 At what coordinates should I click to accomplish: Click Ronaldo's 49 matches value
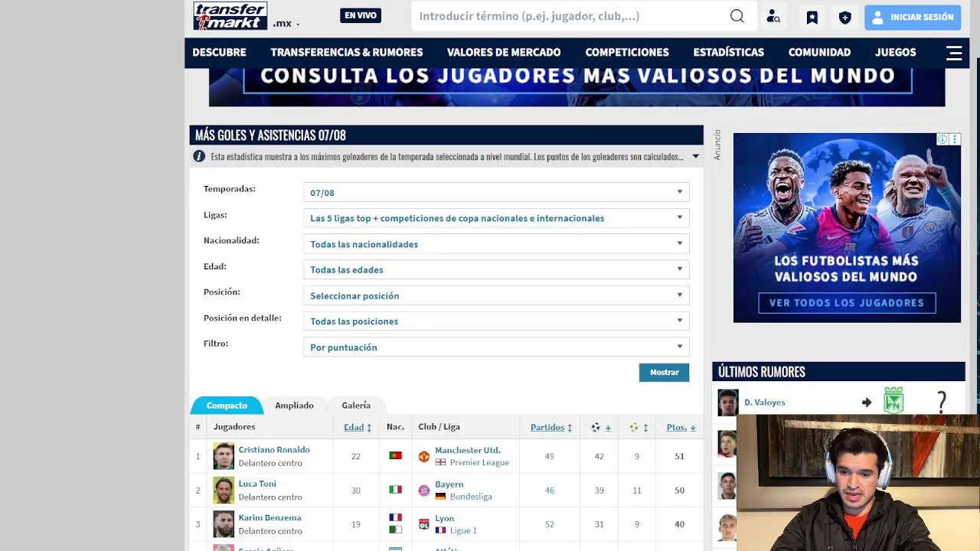click(x=549, y=456)
